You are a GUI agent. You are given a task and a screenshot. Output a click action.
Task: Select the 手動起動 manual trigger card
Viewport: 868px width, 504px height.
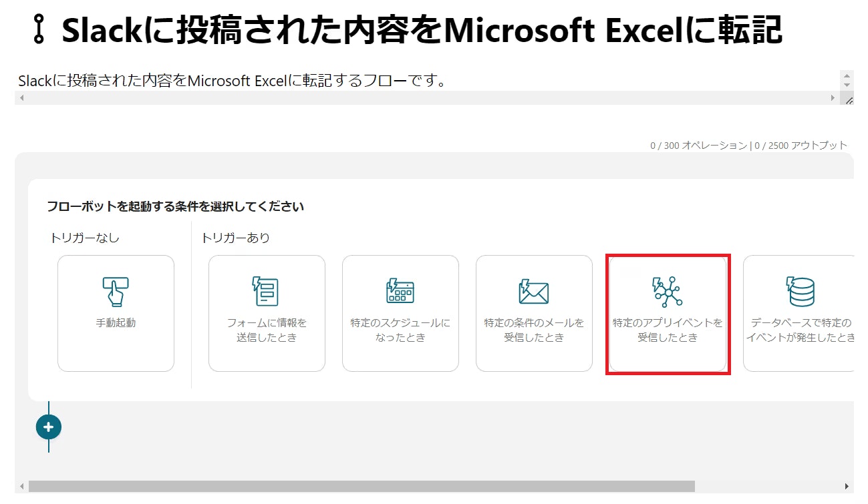(116, 313)
